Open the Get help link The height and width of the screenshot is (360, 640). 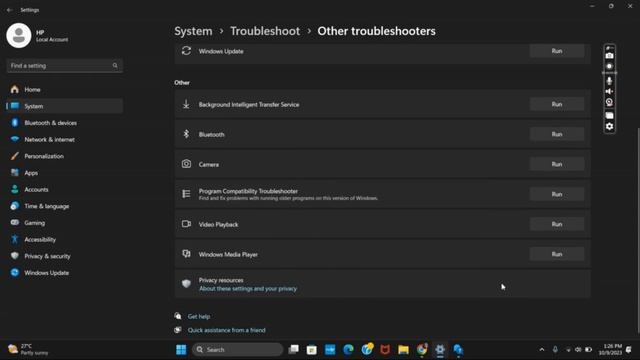[x=199, y=316]
